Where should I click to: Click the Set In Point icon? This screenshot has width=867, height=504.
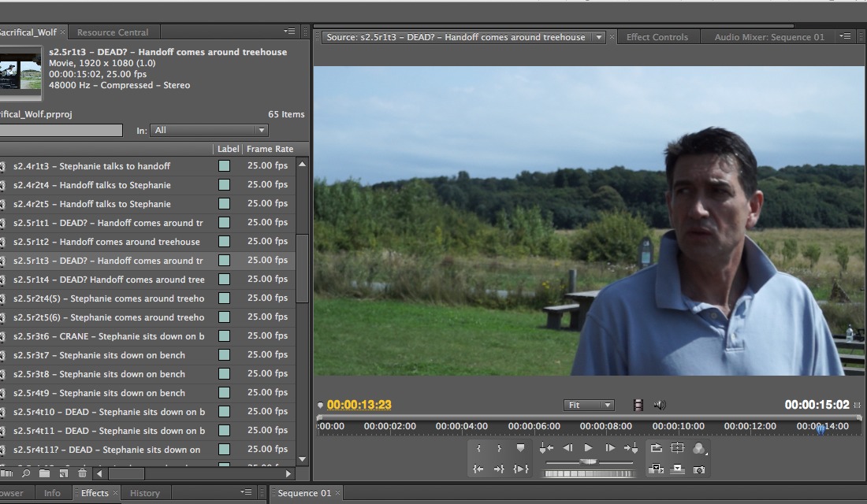(478, 448)
